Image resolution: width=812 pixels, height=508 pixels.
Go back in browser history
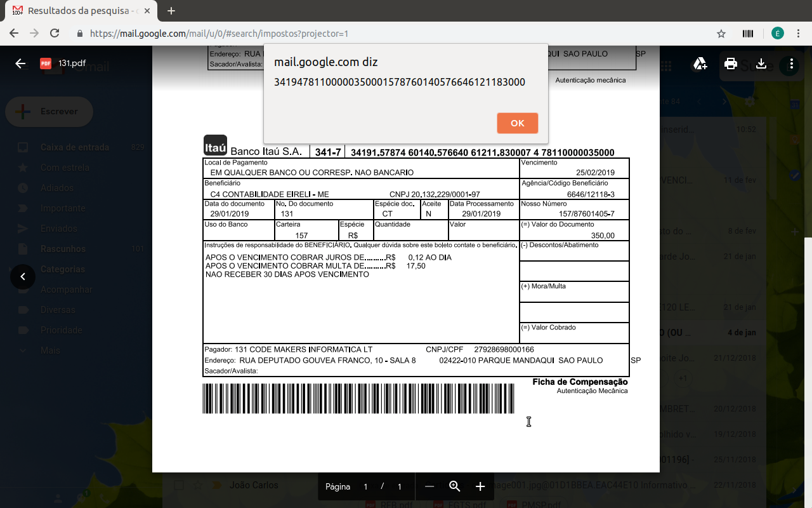coord(14,34)
